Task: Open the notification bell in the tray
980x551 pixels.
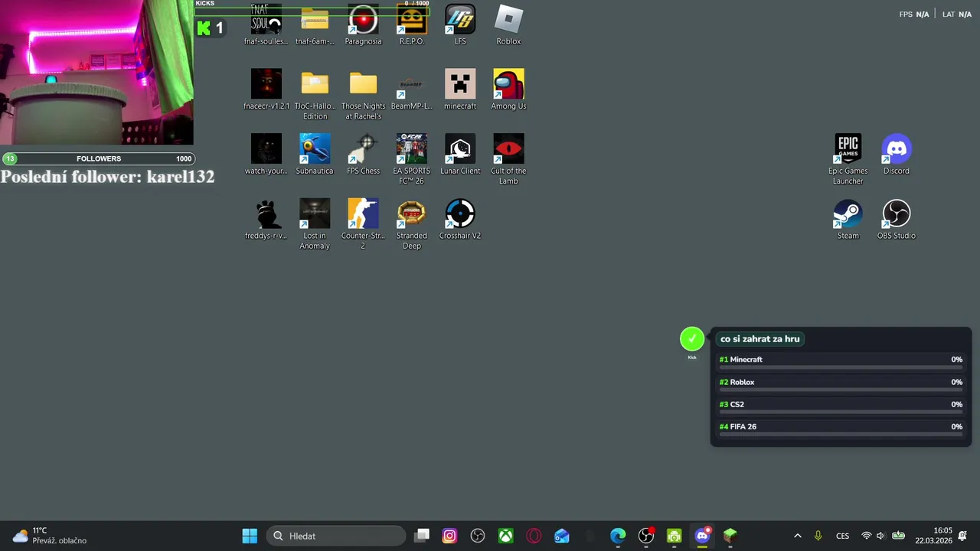Action: coord(962,536)
